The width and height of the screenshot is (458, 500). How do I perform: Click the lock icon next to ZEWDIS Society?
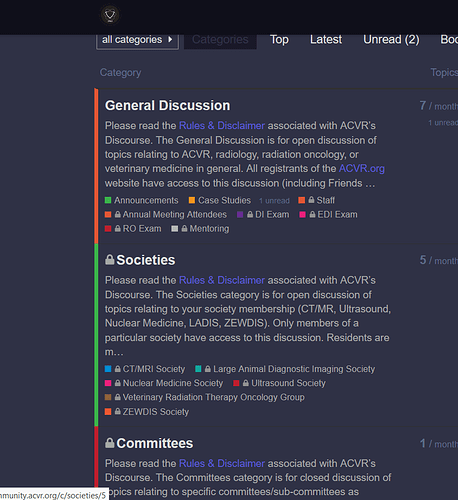click(x=118, y=411)
